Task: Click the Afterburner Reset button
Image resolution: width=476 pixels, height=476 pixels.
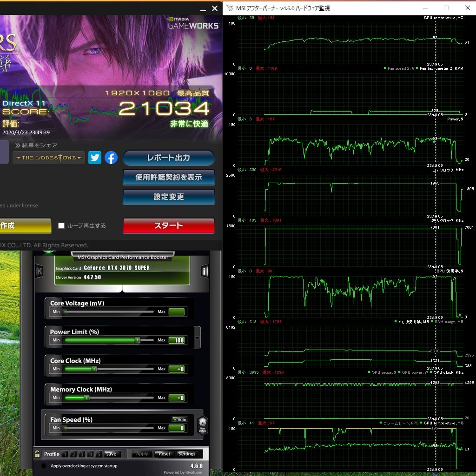Action: point(164,454)
